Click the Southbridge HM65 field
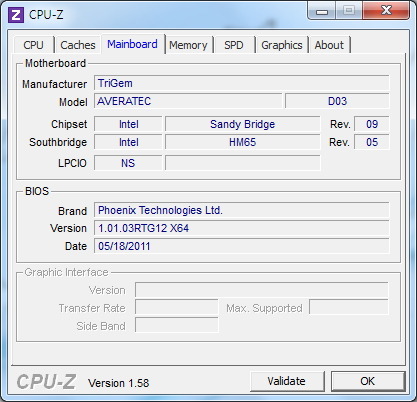The width and height of the screenshot is (417, 402). (x=243, y=142)
